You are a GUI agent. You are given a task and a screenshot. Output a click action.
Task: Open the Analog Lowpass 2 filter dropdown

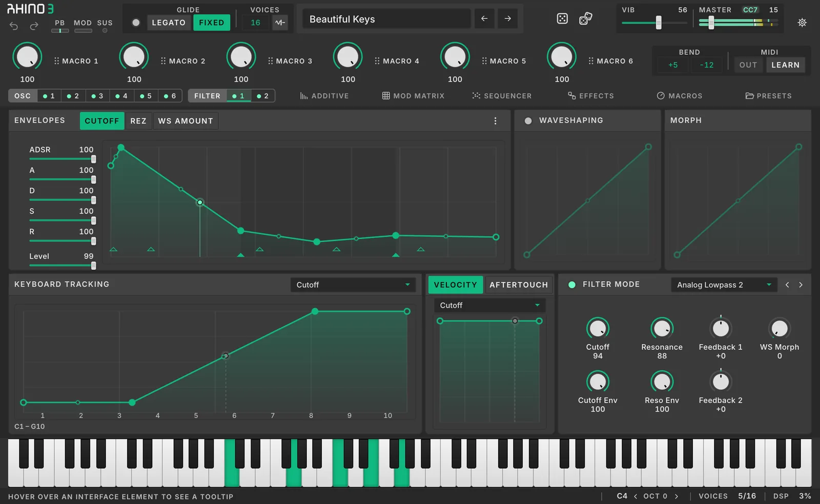724,285
